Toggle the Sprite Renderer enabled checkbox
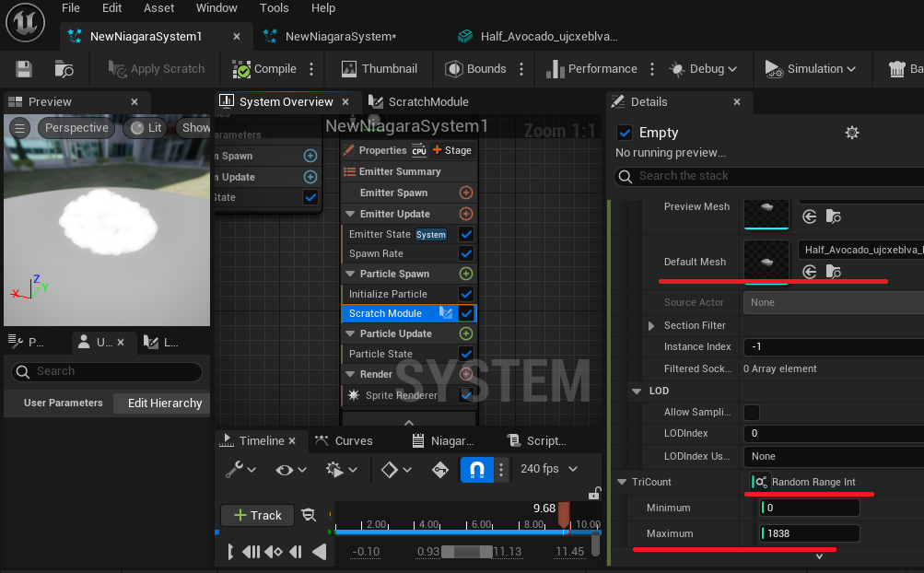Viewport: 924px width, 573px height. pyautogui.click(x=466, y=395)
